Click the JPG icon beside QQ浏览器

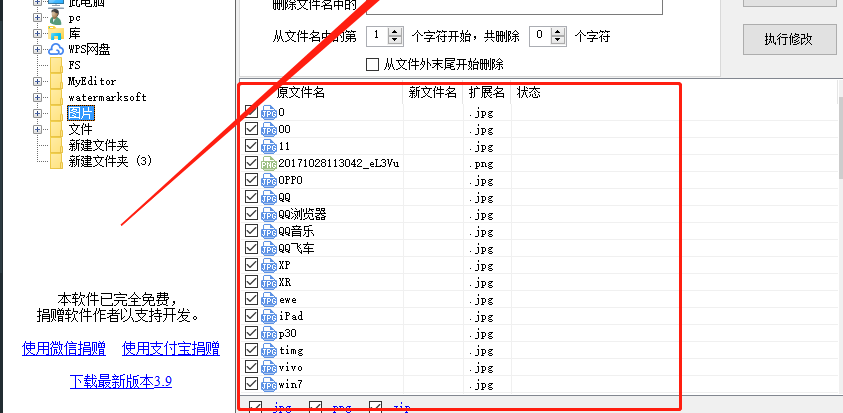click(269, 215)
